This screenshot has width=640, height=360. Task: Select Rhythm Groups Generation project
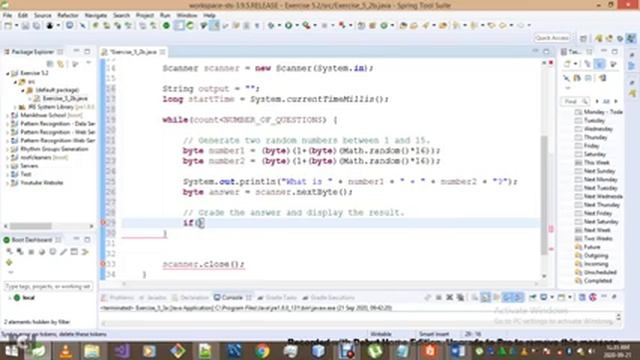(53, 149)
